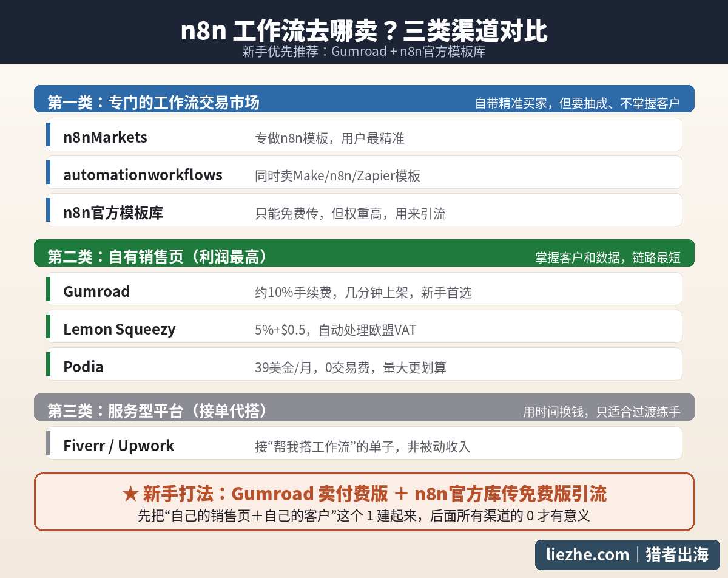Click the headline '★ 新手打法：Gumroad 卖付费版 + n8n官方库传免费版引流'
This screenshot has height=578, width=728.
point(364,494)
